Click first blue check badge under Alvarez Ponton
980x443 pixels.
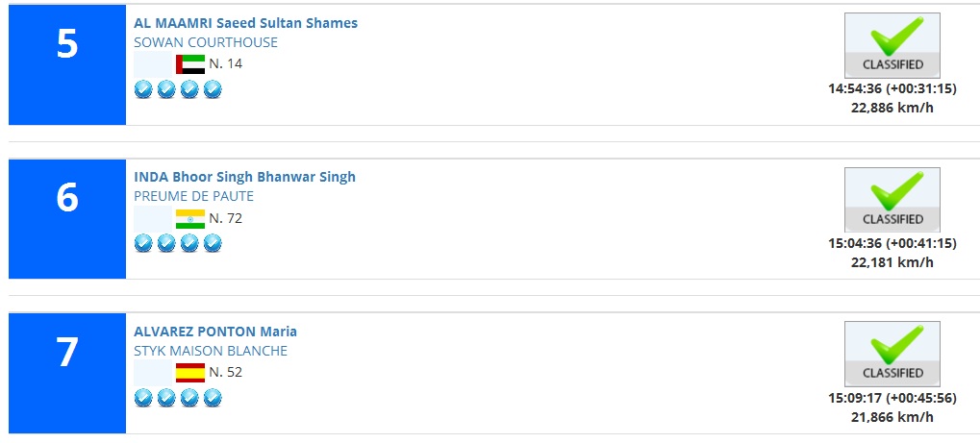143,398
